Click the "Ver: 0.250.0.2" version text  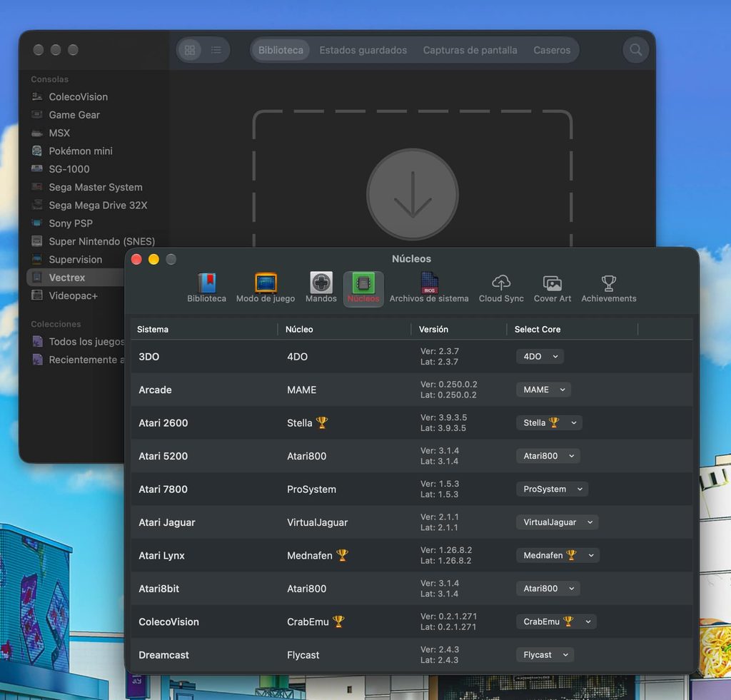point(448,385)
